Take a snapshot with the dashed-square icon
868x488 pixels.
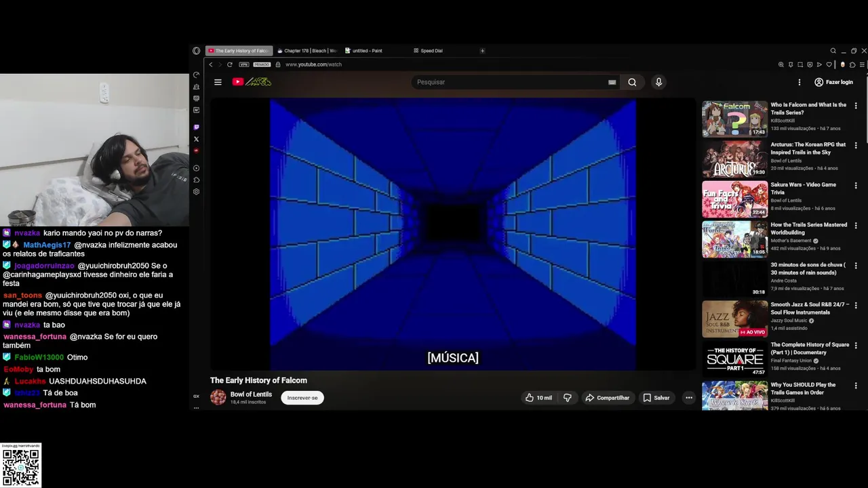(x=800, y=64)
